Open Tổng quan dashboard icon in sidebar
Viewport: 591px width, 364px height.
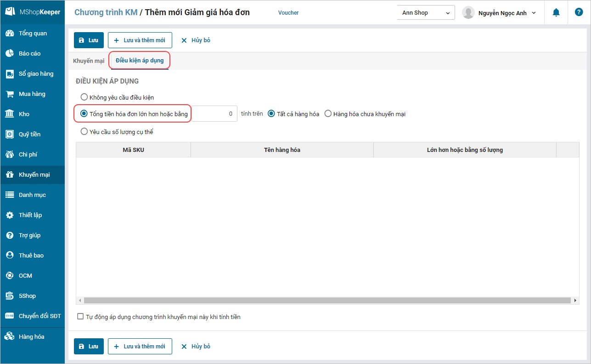click(10, 34)
